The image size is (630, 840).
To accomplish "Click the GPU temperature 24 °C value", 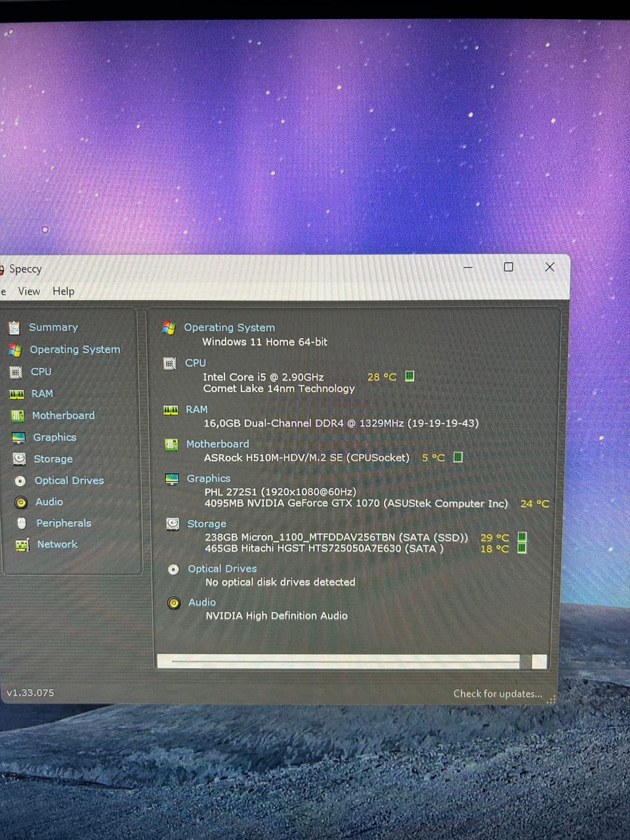I will click(x=535, y=504).
